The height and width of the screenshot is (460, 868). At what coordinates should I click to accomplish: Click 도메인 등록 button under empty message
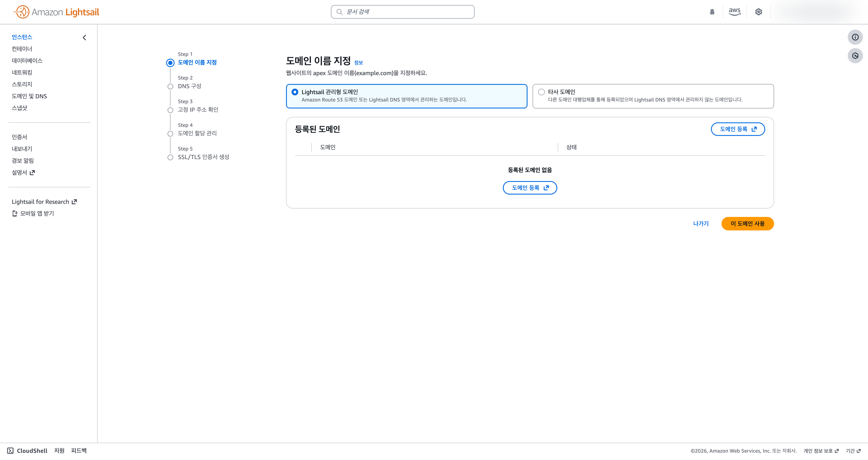pyautogui.click(x=530, y=188)
